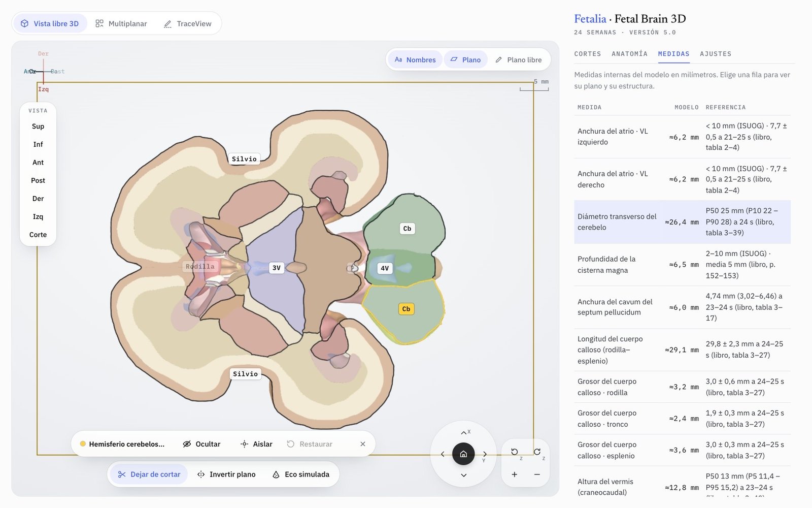This screenshot has height=508, width=812.
Task: Reset view with home icon
Action: point(463,454)
